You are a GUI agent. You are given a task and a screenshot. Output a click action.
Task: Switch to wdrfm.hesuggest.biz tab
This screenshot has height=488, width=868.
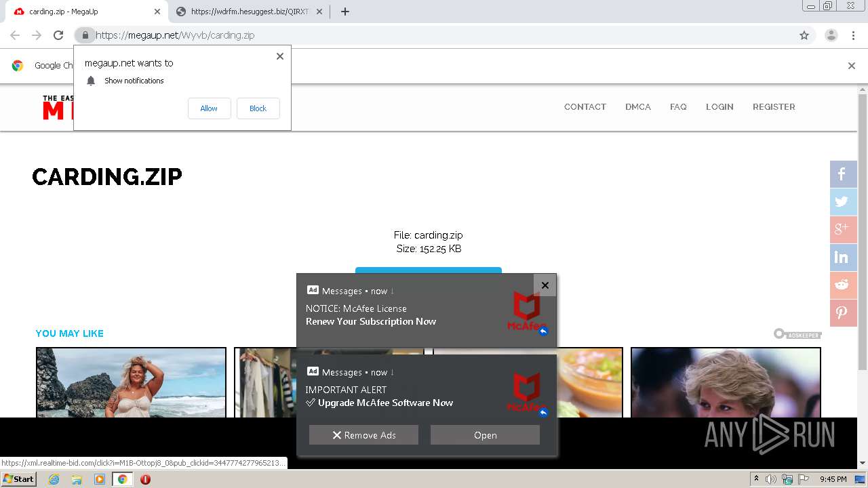[249, 12]
